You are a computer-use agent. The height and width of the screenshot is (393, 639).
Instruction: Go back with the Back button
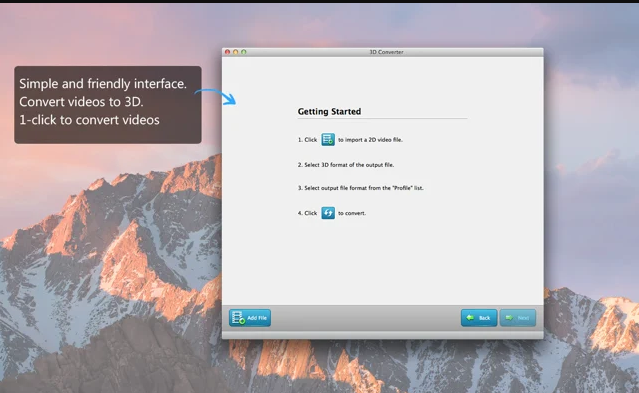pyautogui.click(x=479, y=318)
